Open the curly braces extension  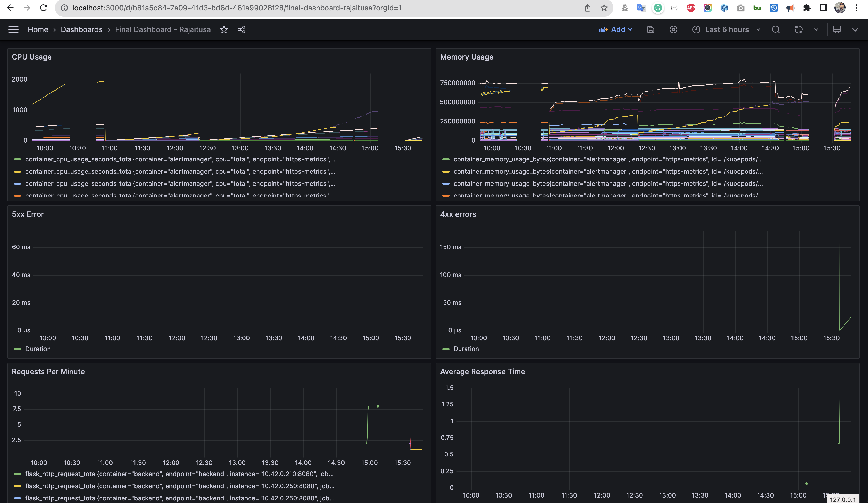(675, 8)
